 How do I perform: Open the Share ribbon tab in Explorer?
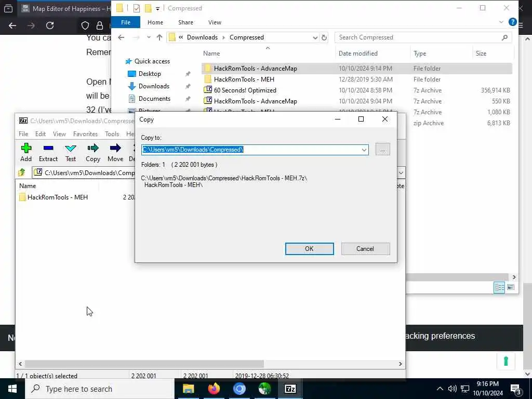coord(185,22)
